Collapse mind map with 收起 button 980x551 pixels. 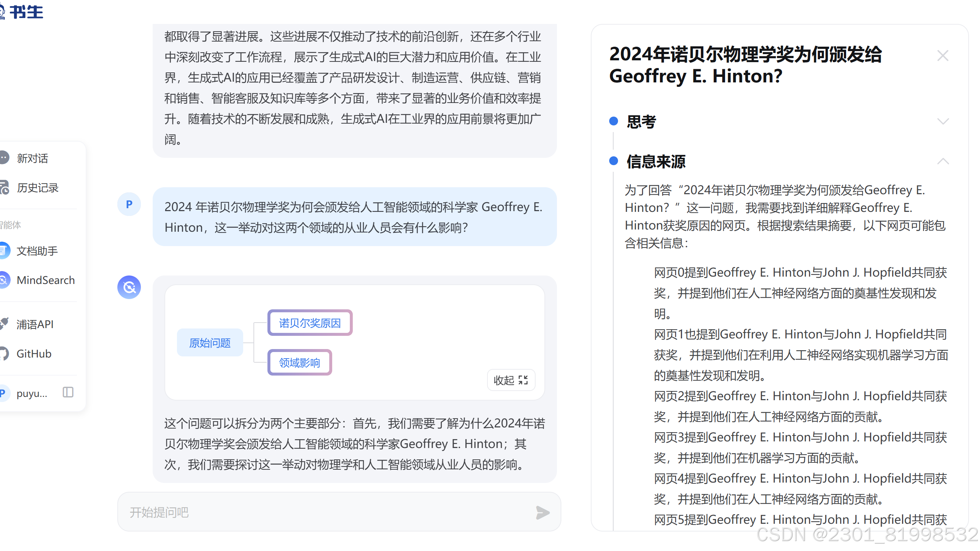coord(511,380)
